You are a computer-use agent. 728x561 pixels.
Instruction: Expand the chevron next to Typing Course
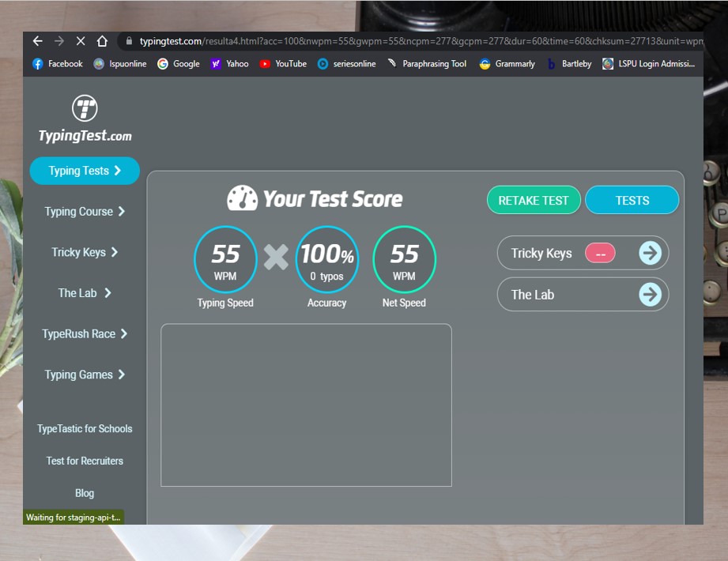(121, 212)
